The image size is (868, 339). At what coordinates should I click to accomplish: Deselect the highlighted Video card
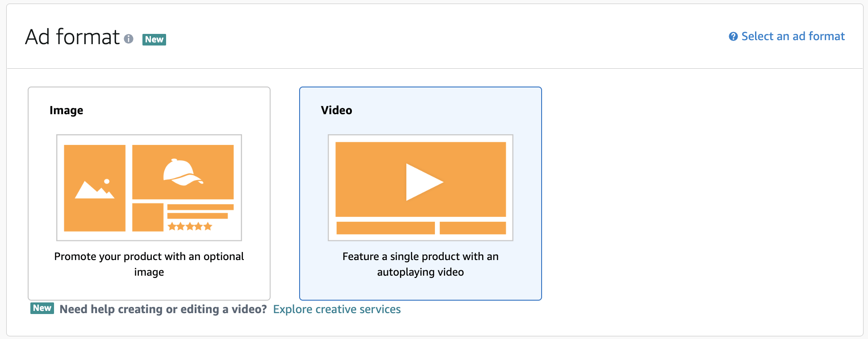tap(420, 192)
